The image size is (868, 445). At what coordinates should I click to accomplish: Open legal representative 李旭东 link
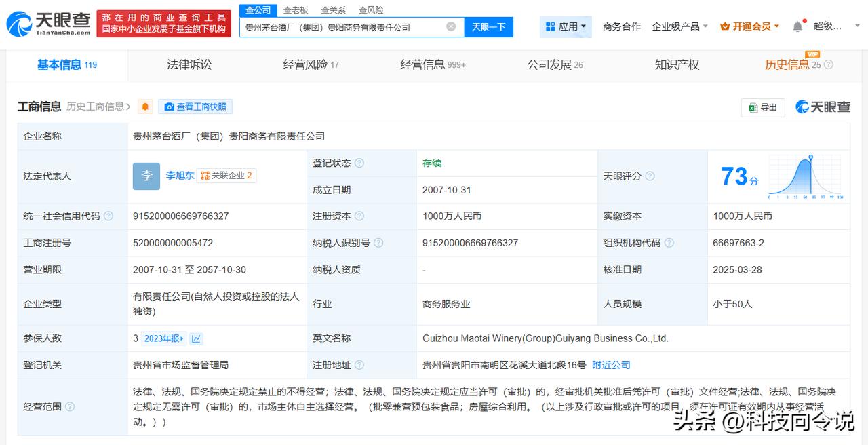click(x=180, y=175)
